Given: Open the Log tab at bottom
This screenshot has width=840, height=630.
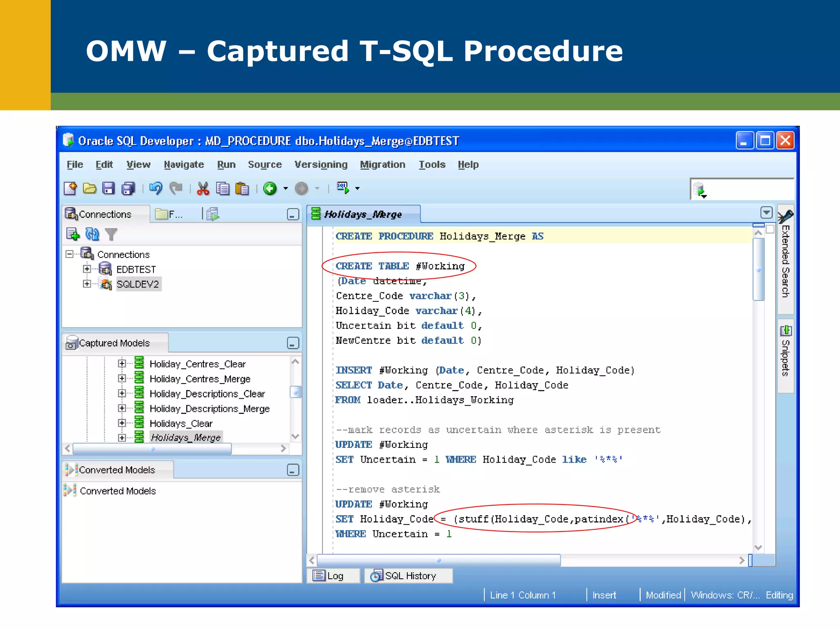Looking at the screenshot, I should (x=333, y=576).
